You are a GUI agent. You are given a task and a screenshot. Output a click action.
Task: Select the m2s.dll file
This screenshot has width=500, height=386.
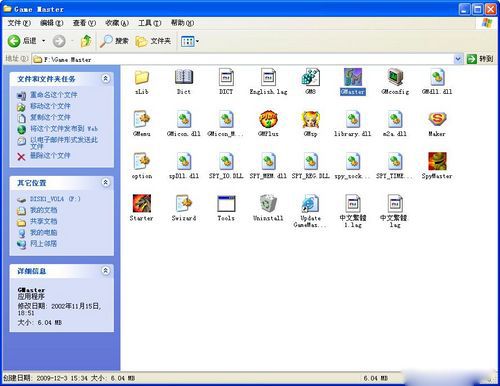[x=395, y=119]
